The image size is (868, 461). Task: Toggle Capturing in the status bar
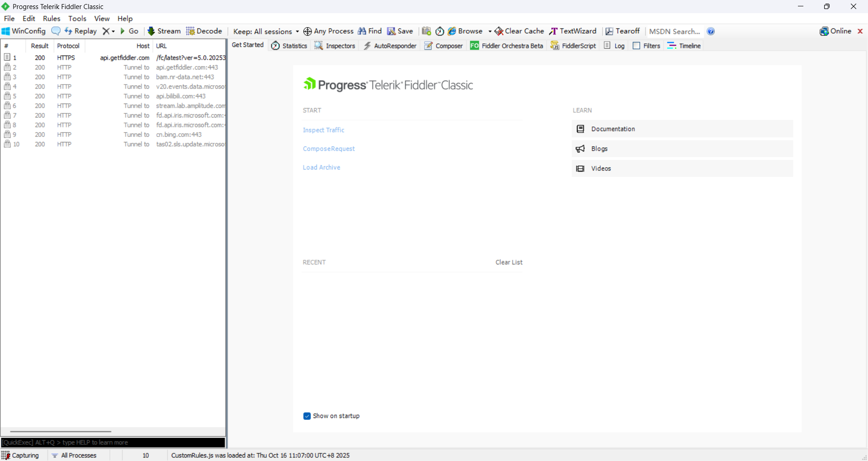(x=21, y=455)
